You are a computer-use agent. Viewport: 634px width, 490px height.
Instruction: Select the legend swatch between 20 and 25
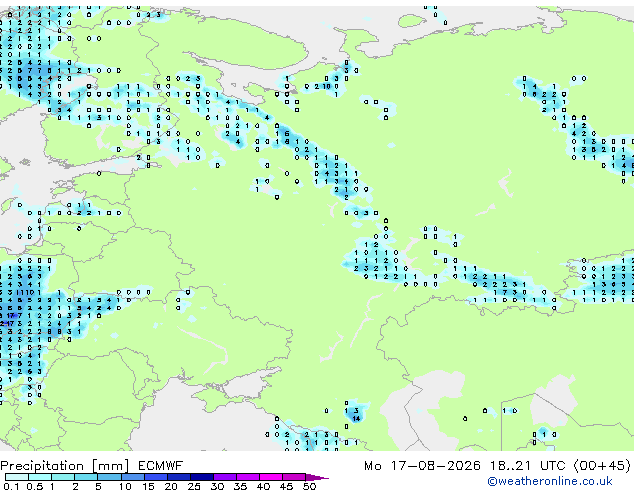click(179, 477)
